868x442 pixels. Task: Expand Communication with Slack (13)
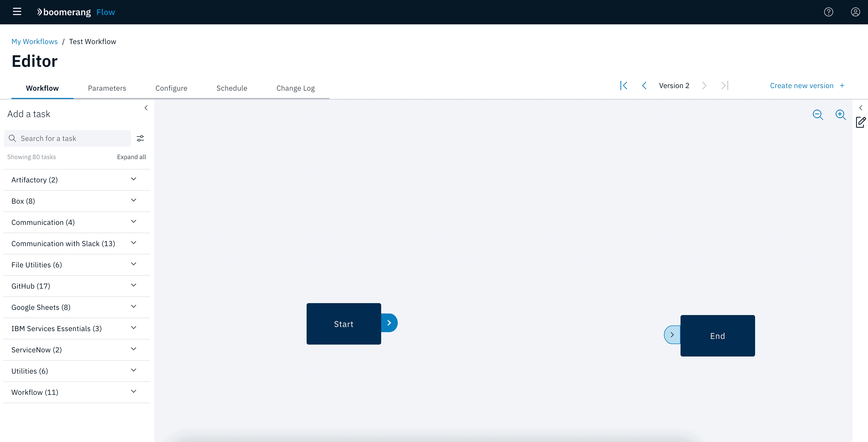click(x=76, y=244)
